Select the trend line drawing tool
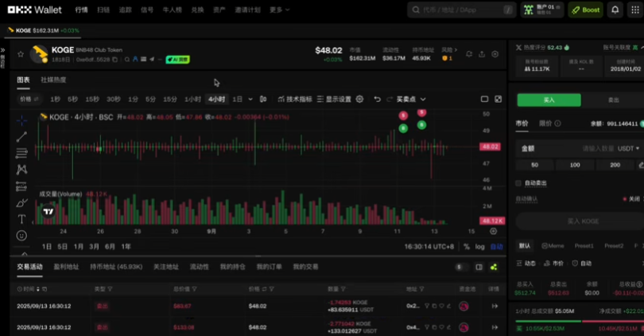644x336 pixels. click(x=21, y=136)
